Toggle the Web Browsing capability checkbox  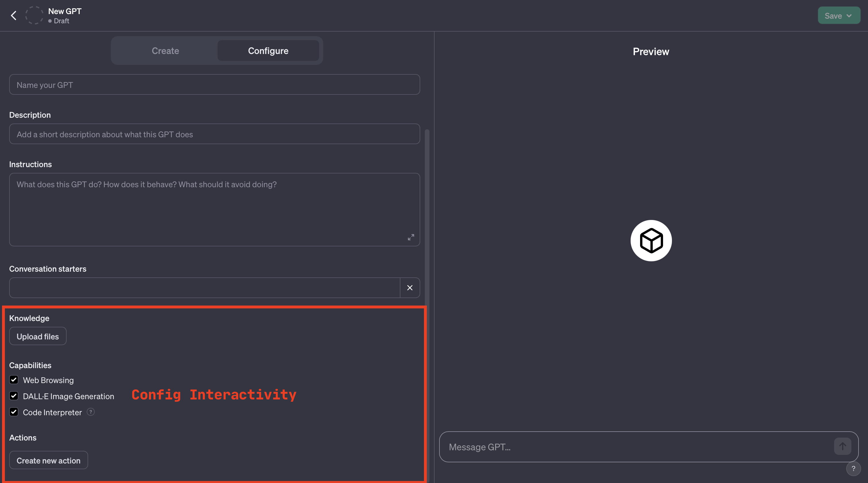click(x=14, y=380)
